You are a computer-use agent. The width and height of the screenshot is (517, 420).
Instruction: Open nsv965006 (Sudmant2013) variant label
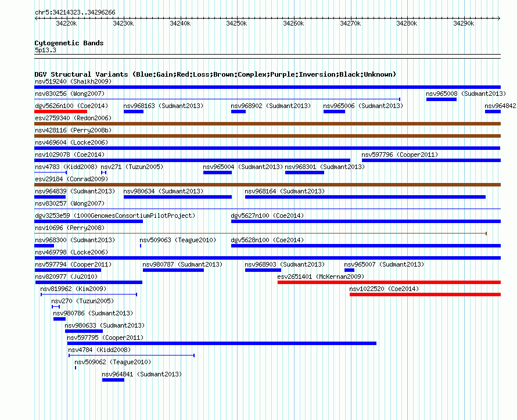point(363,106)
